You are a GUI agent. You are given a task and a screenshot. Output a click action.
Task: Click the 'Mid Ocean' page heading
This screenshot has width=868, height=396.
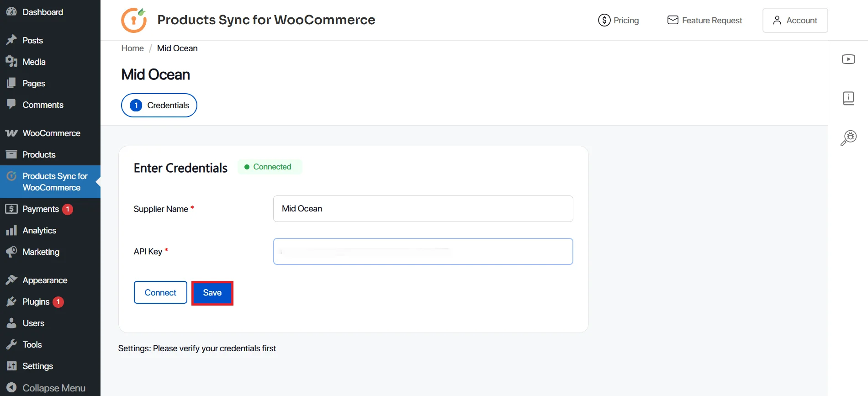[x=156, y=74]
